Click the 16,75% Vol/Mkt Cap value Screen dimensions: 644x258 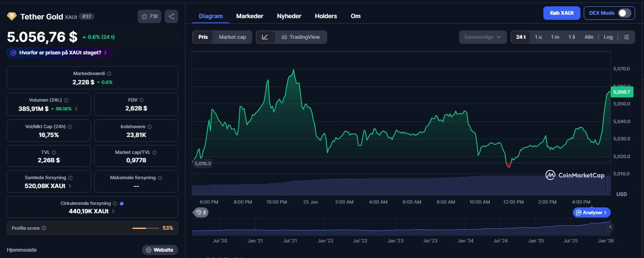48,135
